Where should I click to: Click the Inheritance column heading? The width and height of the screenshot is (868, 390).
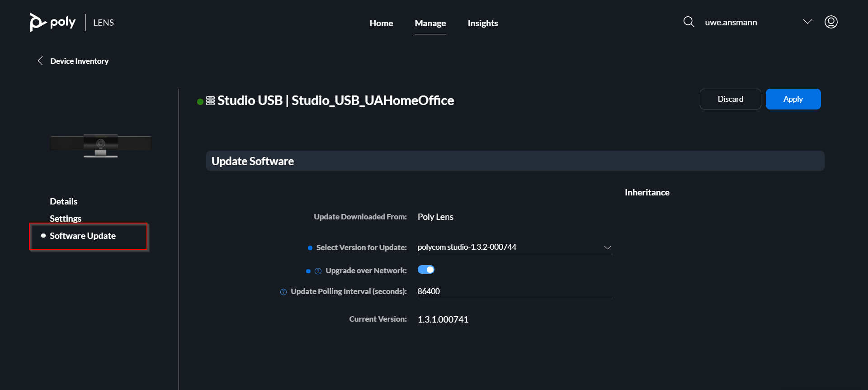tap(647, 192)
